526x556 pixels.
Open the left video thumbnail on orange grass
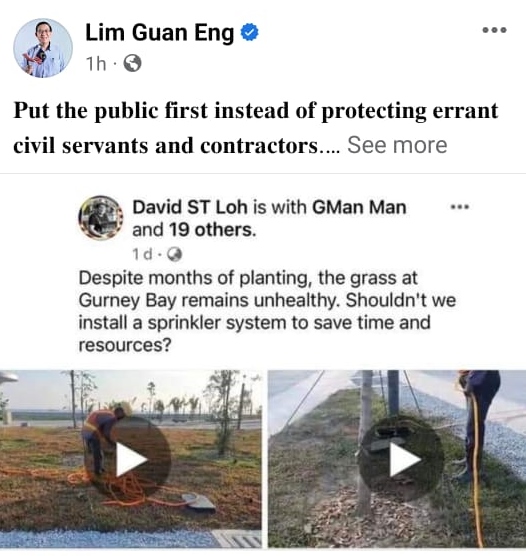(x=131, y=459)
